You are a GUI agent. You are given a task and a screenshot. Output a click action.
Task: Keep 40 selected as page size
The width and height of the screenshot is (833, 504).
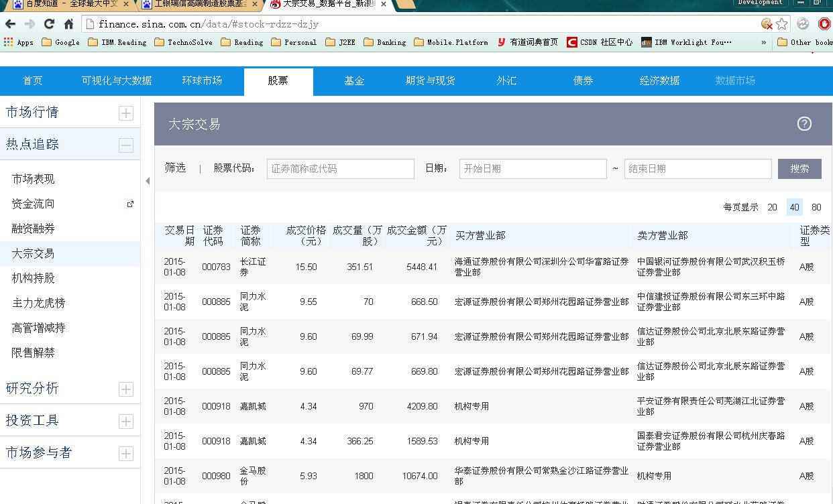794,207
